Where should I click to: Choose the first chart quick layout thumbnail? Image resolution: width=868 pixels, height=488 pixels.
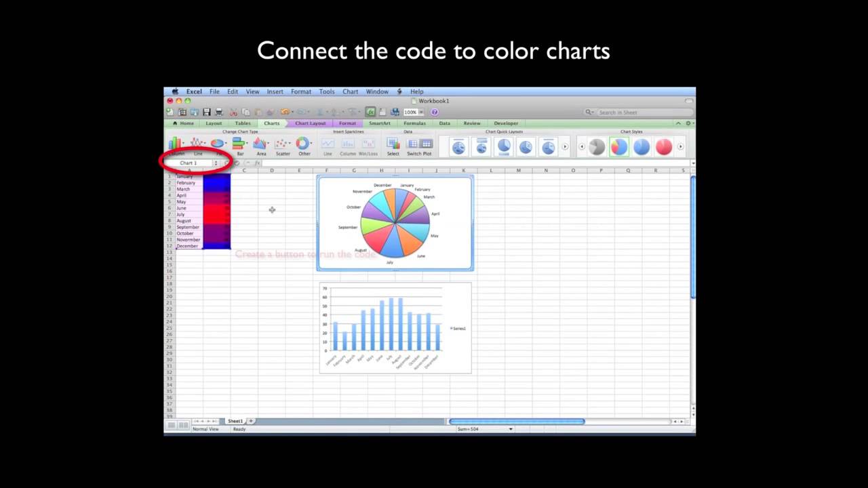tap(459, 146)
